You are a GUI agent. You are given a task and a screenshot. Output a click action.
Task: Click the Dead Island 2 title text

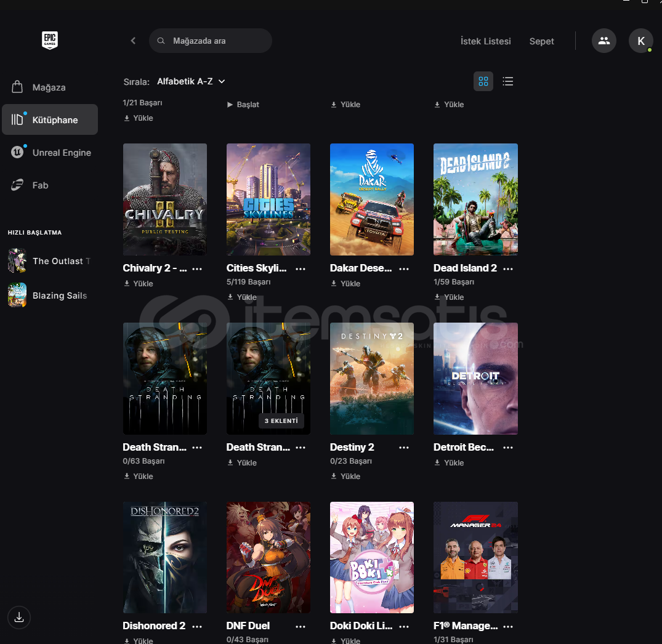click(x=466, y=268)
